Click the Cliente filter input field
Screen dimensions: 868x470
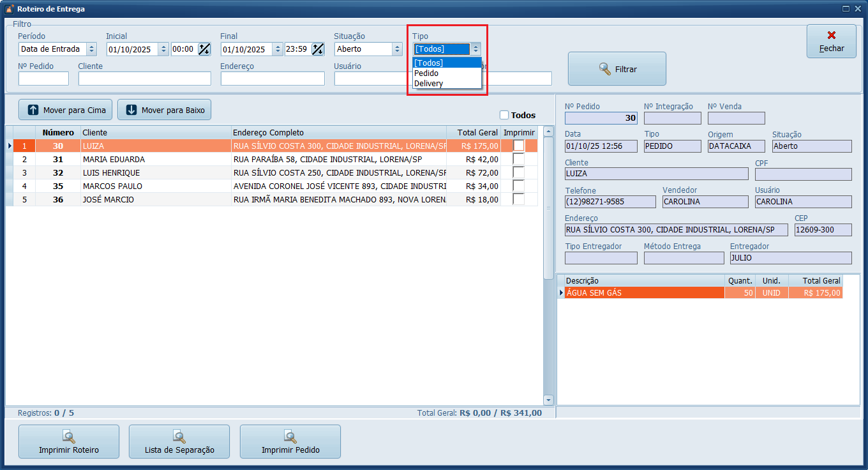pos(144,79)
